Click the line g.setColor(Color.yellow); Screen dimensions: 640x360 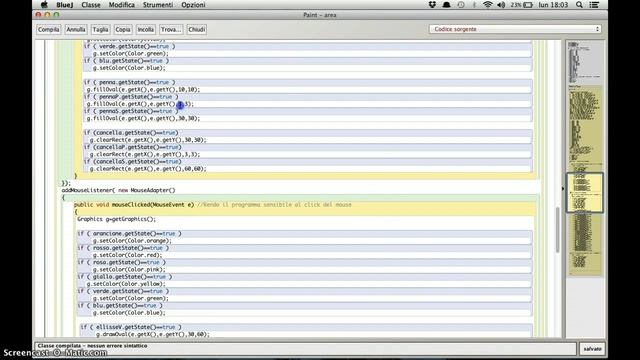point(126,284)
